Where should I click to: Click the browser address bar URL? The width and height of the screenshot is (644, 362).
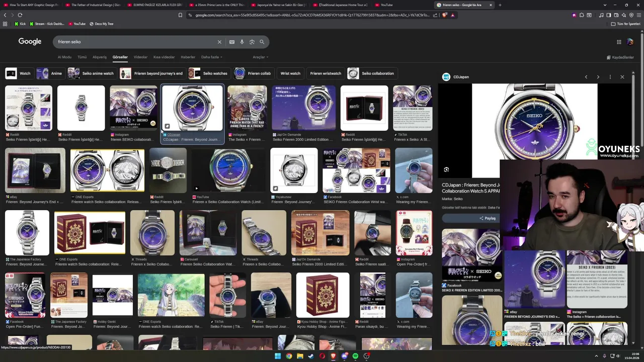click(x=312, y=15)
